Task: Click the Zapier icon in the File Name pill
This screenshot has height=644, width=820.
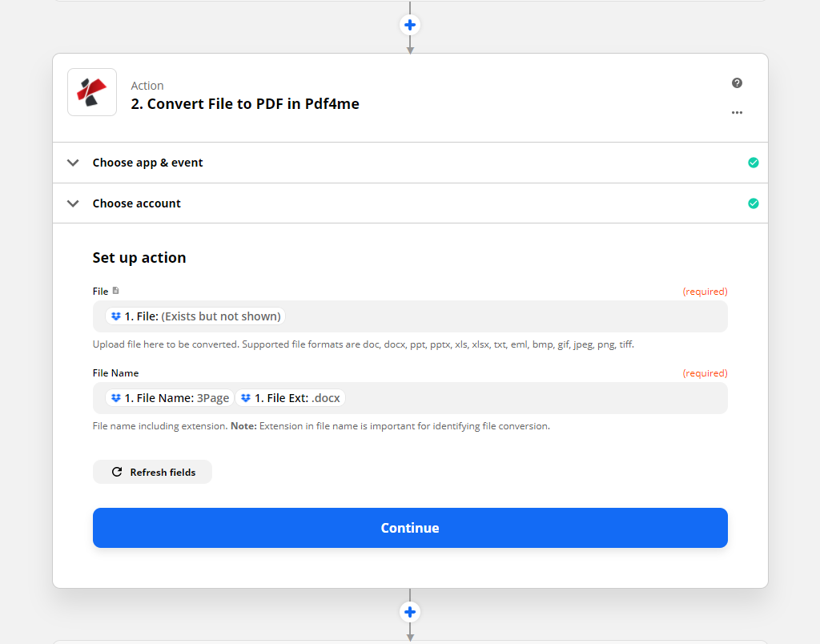Action: tap(115, 397)
